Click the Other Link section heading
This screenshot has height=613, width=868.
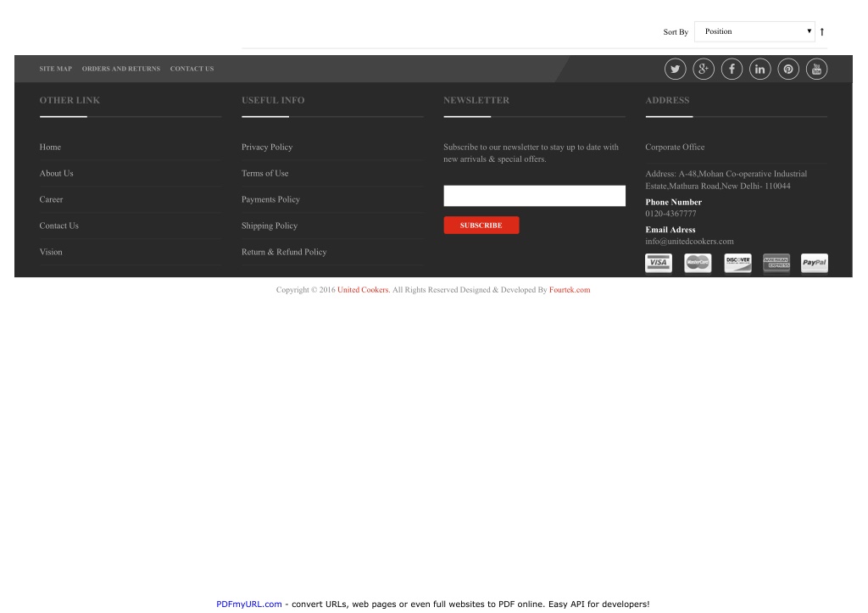tap(70, 100)
